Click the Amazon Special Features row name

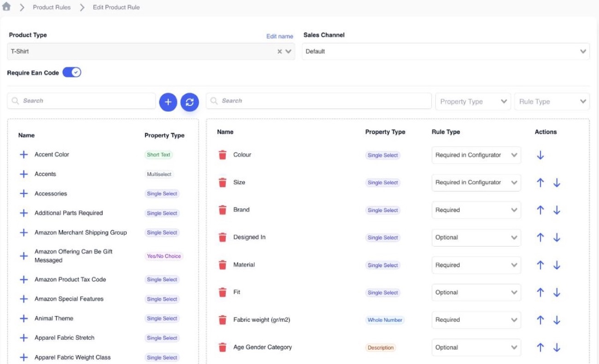point(69,299)
